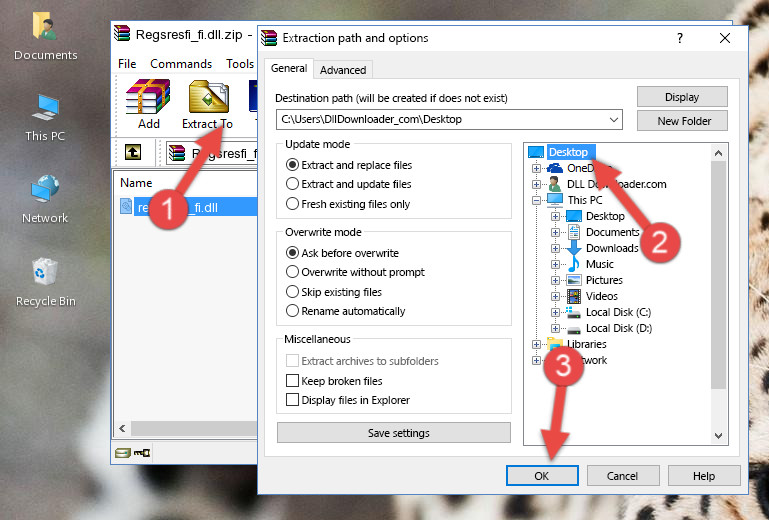Enable Keep broken files checkbox
Viewport: 769px width, 520px height.
[x=292, y=381]
